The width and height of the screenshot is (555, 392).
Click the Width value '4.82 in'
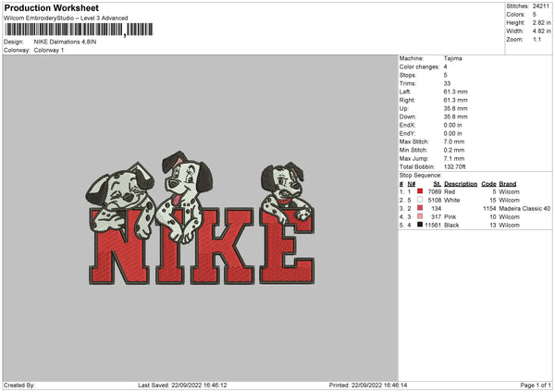[541, 31]
